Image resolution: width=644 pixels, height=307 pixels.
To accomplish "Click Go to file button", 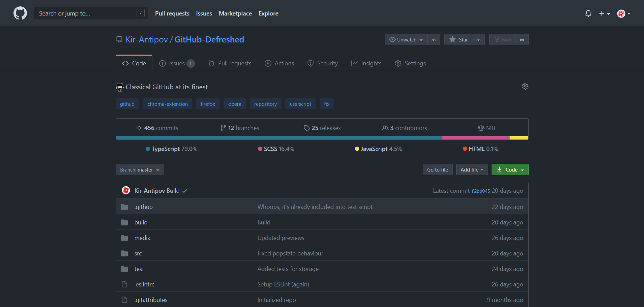I will coord(438,170).
